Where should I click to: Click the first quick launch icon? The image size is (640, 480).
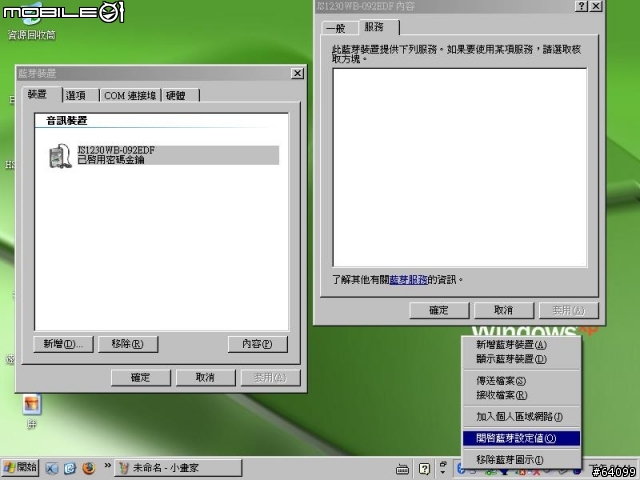click(51, 468)
